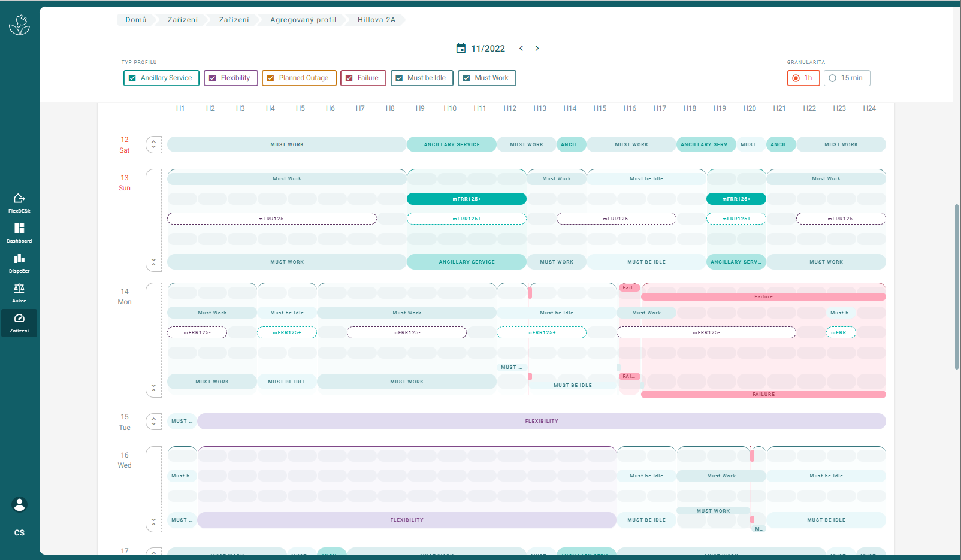Go to previous month arrow
Viewport: 961px width, 560px height.
tap(521, 49)
